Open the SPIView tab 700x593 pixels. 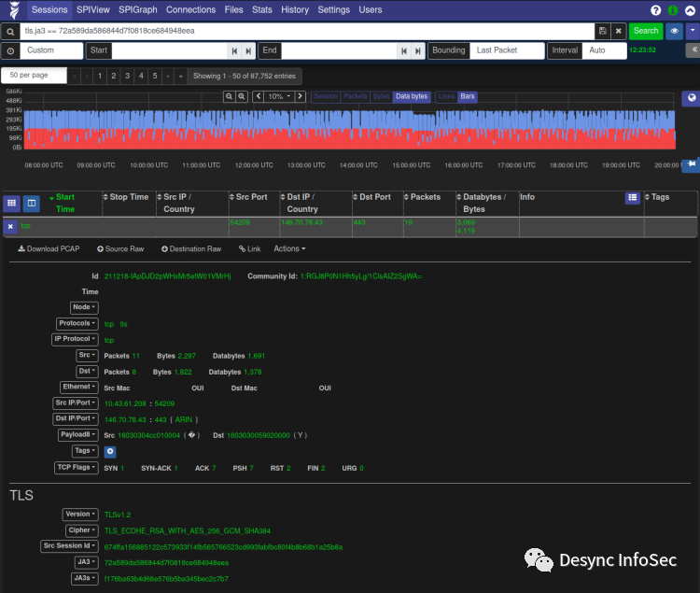coord(92,10)
